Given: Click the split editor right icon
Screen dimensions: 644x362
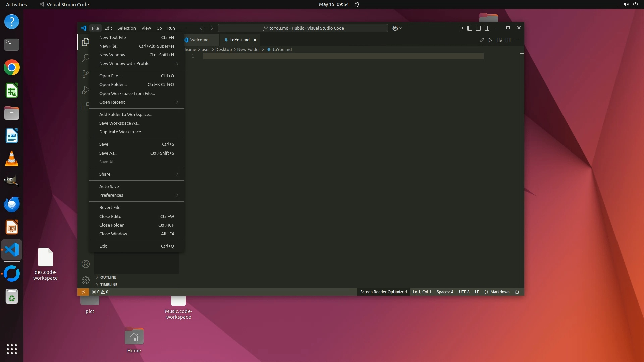Looking at the screenshot, I should pyautogui.click(x=508, y=40).
